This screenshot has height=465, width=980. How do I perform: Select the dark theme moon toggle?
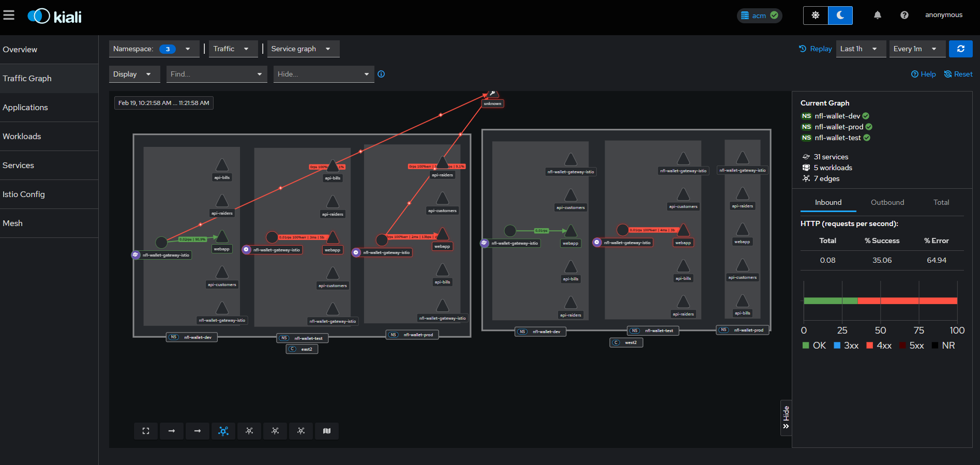(x=840, y=15)
